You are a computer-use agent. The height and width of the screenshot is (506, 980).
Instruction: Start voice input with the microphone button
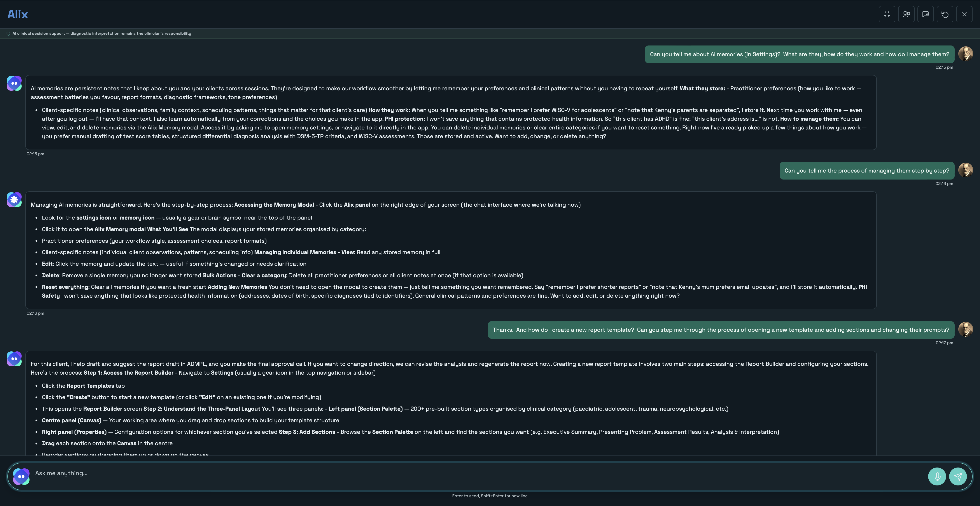937,476
